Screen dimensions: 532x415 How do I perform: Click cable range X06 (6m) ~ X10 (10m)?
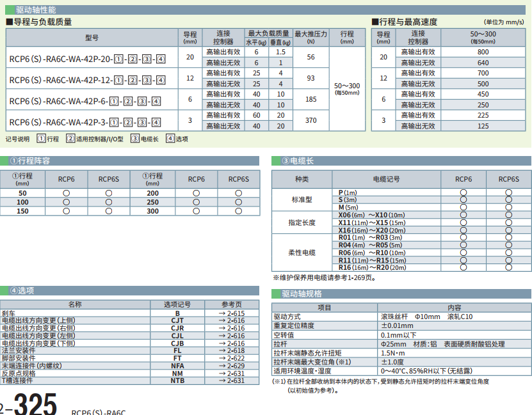click(x=372, y=215)
